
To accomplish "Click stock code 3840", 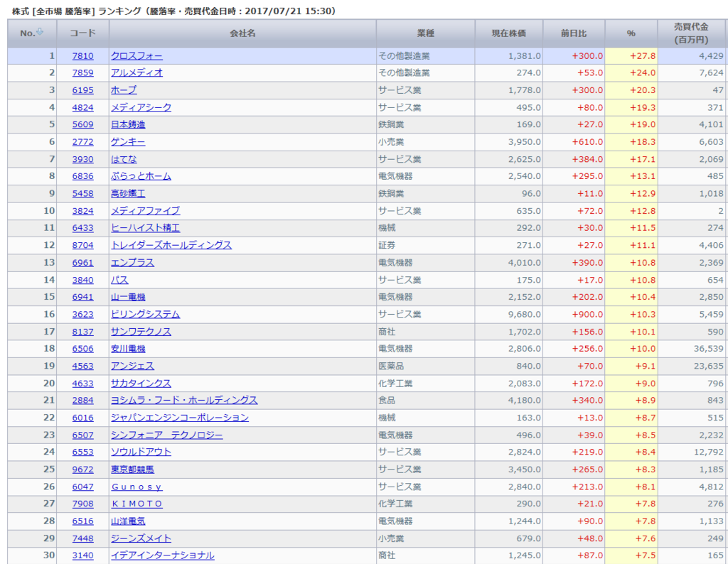I will (82, 280).
